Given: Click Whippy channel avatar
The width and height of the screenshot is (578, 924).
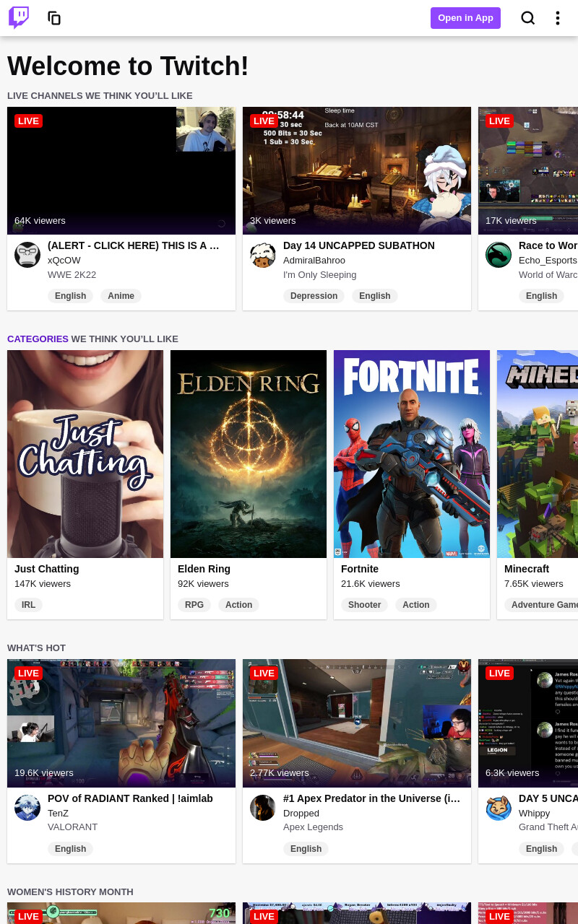Looking at the screenshot, I should click(x=499, y=808).
